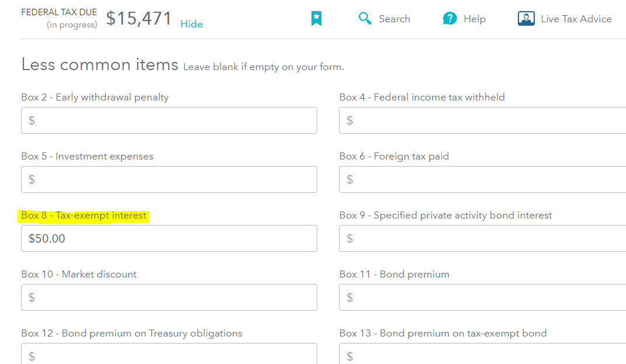Click Box 8 Tax-exempt interest field with $50.00

pyautogui.click(x=170, y=238)
